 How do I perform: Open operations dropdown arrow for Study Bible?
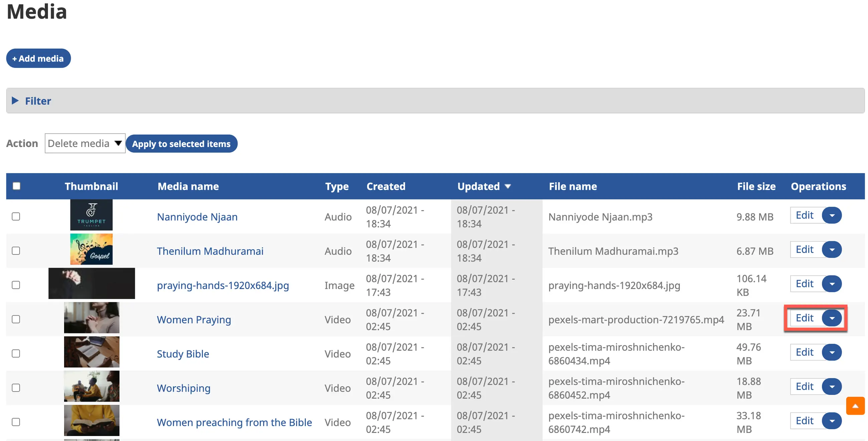(x=832, y=353)
